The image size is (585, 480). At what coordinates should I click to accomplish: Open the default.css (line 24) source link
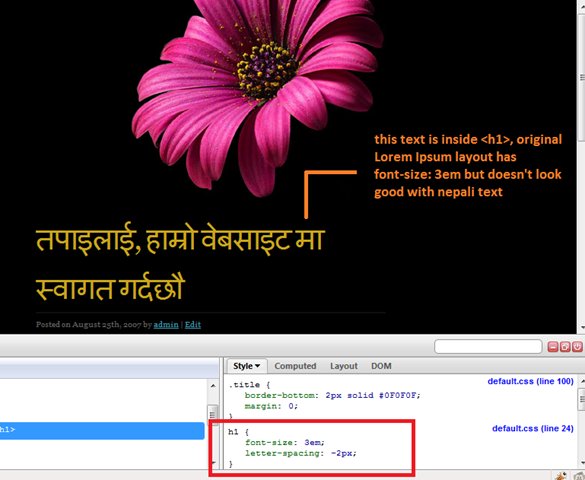coord(532,429)
